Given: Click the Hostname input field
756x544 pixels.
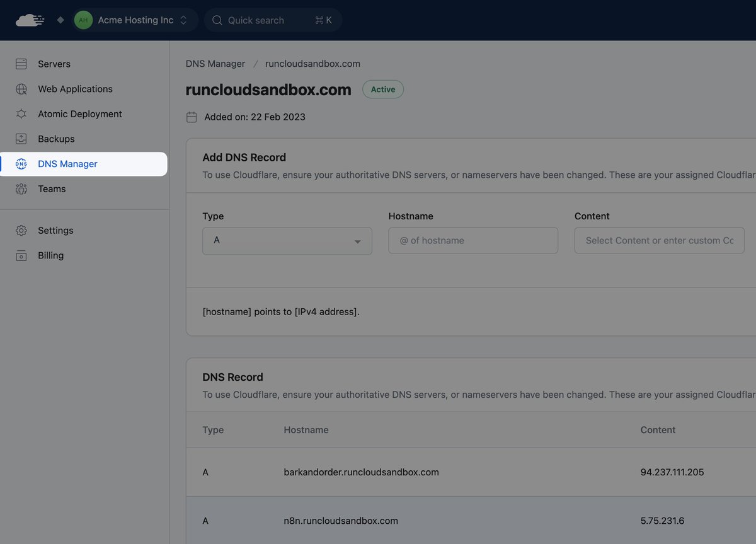Looking at the screenshot, I should click(473, 241).
